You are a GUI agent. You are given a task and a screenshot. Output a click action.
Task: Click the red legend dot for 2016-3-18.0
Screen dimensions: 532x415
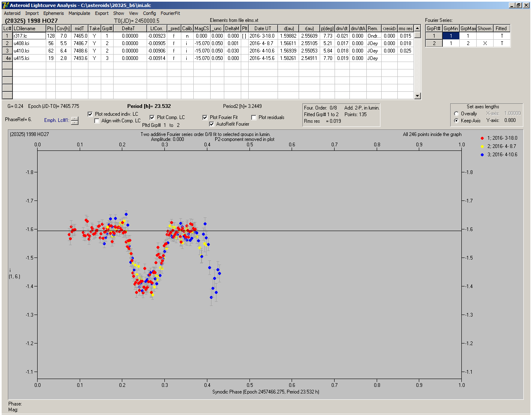pyautogui.click(x=482, y=138)
